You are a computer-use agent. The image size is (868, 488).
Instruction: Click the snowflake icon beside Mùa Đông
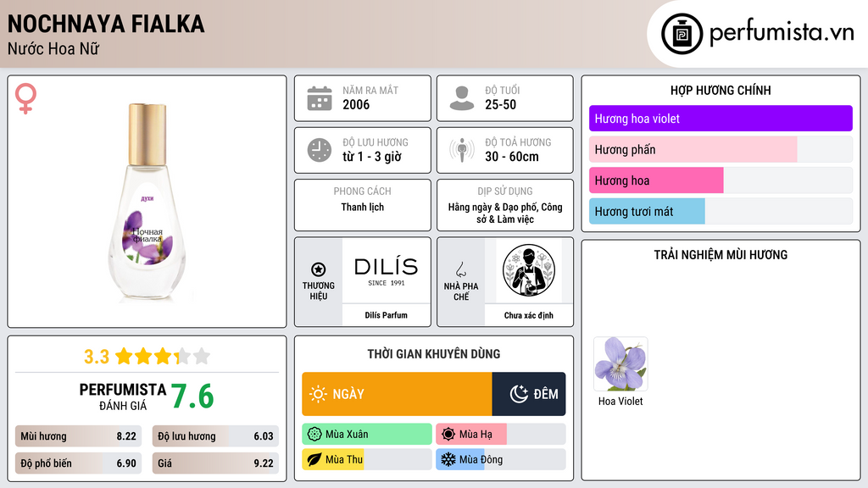[448, 459]
